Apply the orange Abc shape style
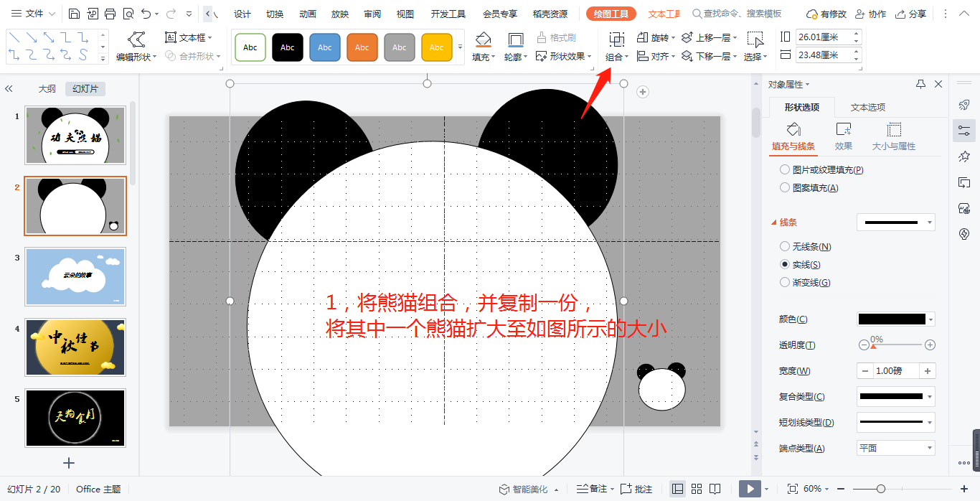 [x=362, y=47]
